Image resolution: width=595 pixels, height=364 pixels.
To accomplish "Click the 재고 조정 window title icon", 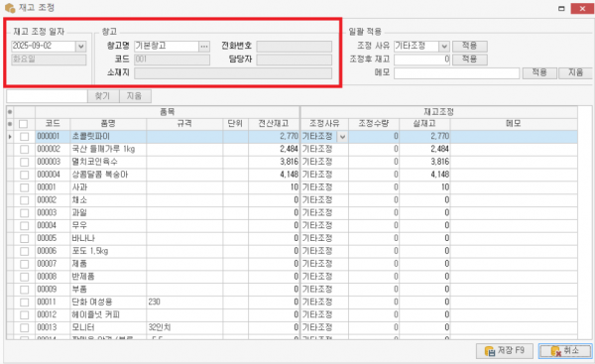I will tap(10, 8).
